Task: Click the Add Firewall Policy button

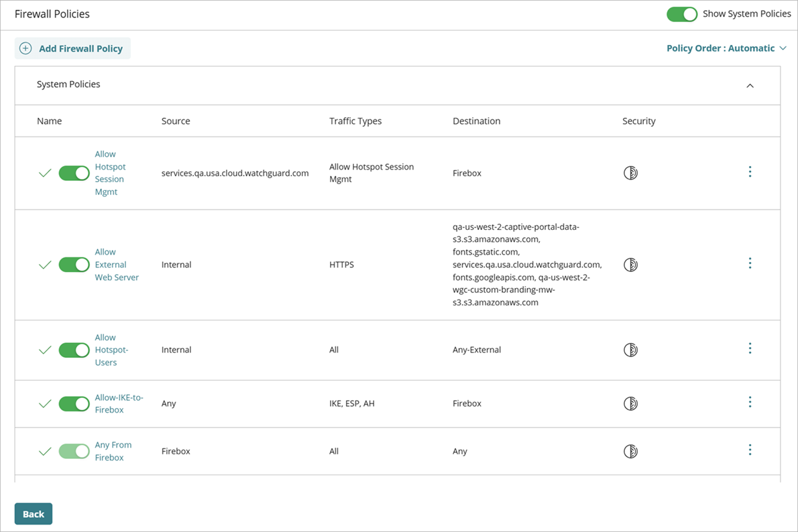Action: coord(72,48)
